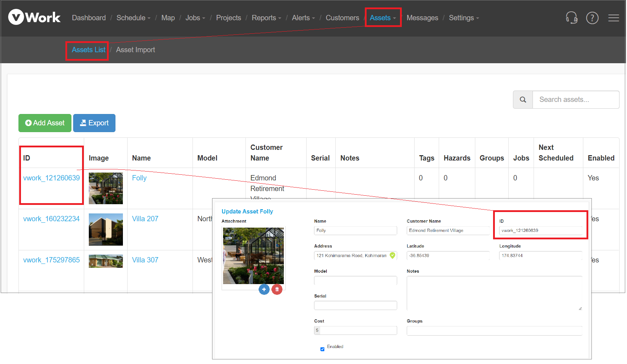Click the Cost input field
627x364 pixels.
(358, 330)
